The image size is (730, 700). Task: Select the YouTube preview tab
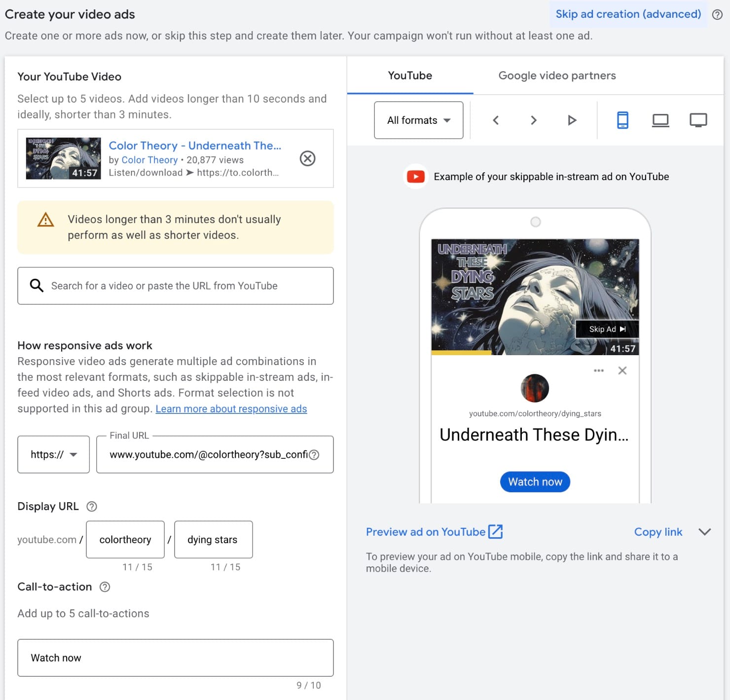(410, 75)
